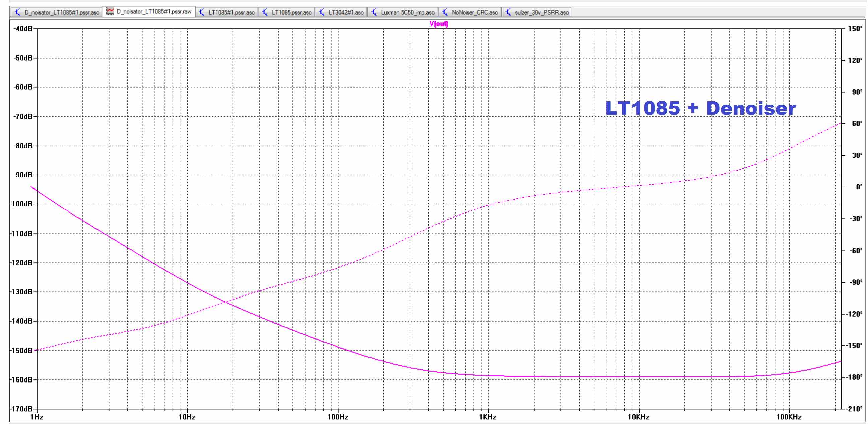Open the Luxman 5C50_imp.asc tab
Screen dimensions: 868x424
(403, 12)
